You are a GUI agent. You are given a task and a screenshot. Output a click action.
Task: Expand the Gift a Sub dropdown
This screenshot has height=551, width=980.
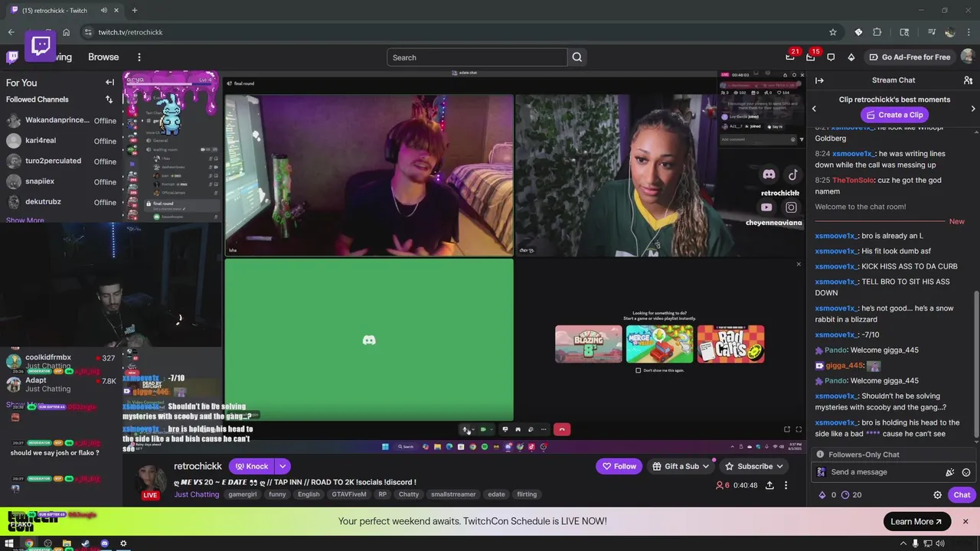pyautogui.click(x=705, y=466)
